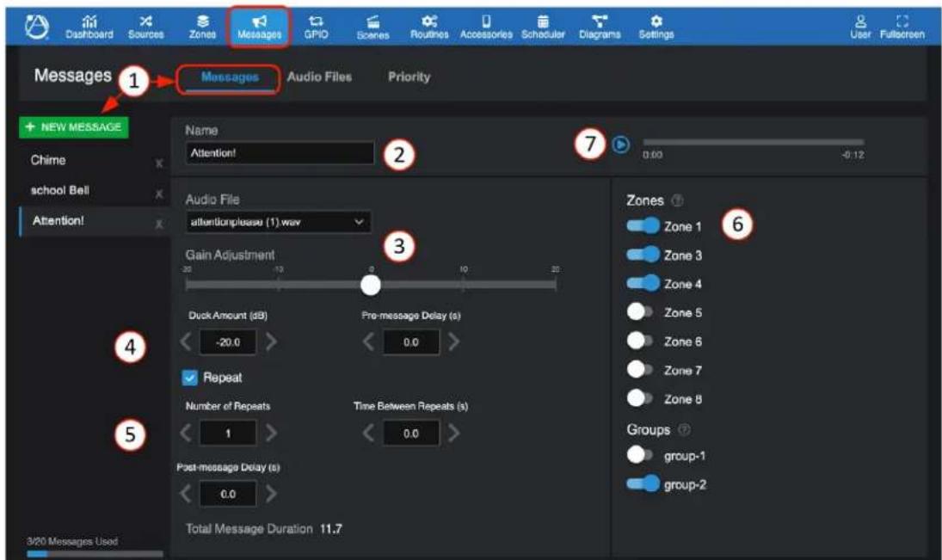
Task: Open the Settings page
Action: (656, 28)
